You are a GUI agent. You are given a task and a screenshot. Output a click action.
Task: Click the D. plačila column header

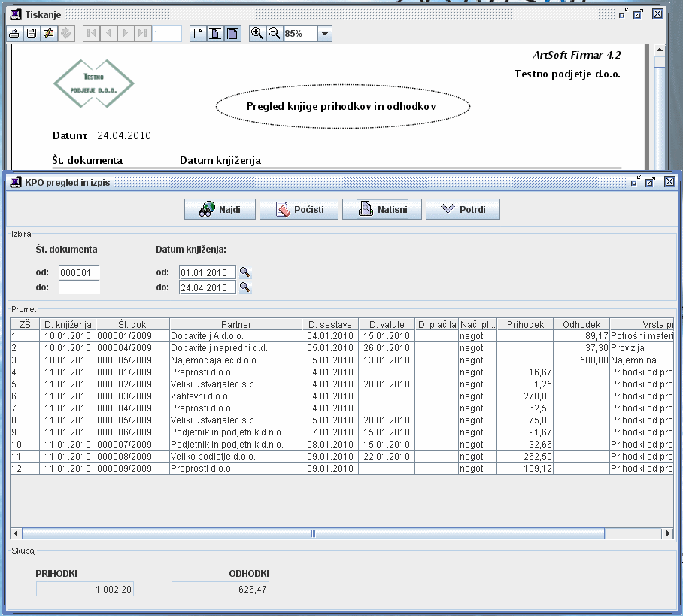(x=437, y=324)
